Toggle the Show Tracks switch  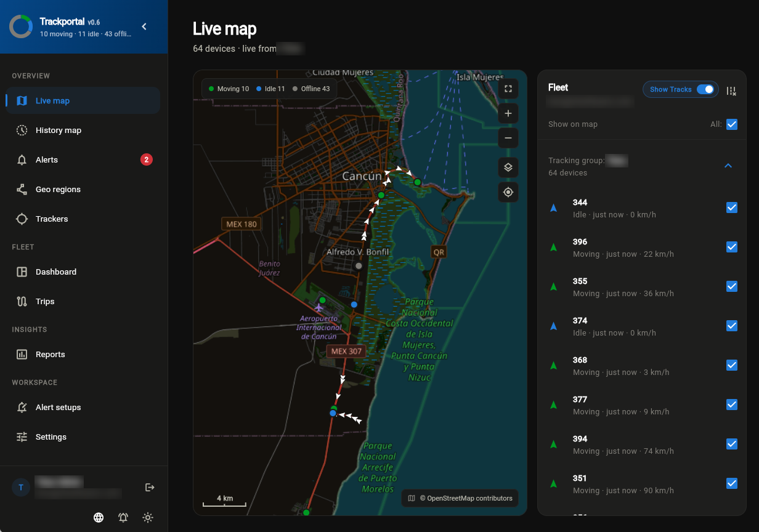(707, 89)
